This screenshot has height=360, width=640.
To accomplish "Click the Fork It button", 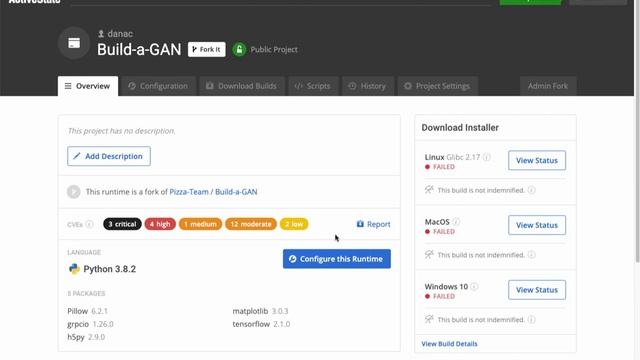I will coord(207,49).
